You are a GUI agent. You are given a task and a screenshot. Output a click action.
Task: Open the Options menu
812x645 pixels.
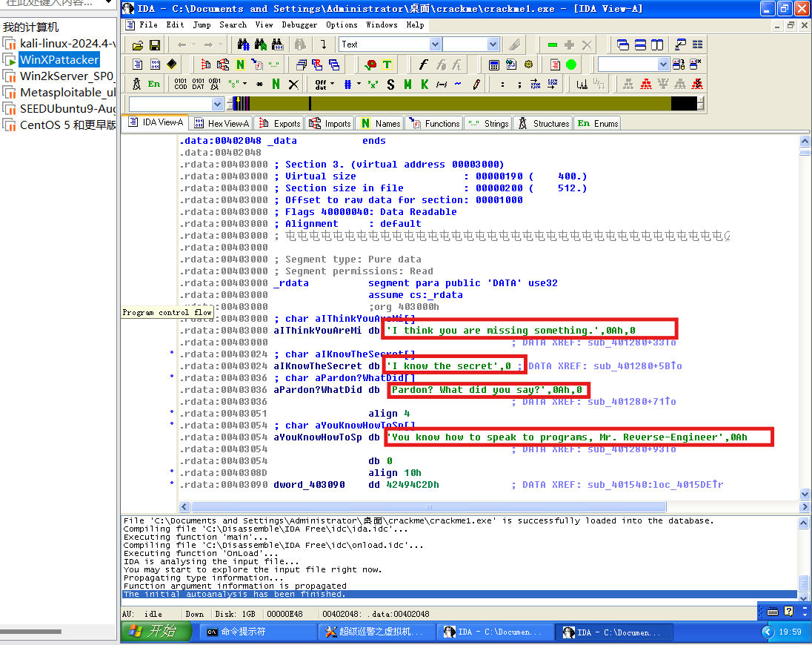[x=342, y=25]
